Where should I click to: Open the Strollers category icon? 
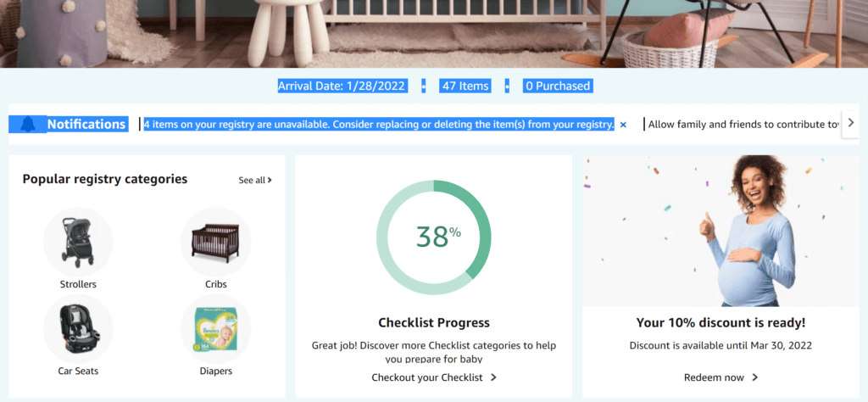(78, 242)
